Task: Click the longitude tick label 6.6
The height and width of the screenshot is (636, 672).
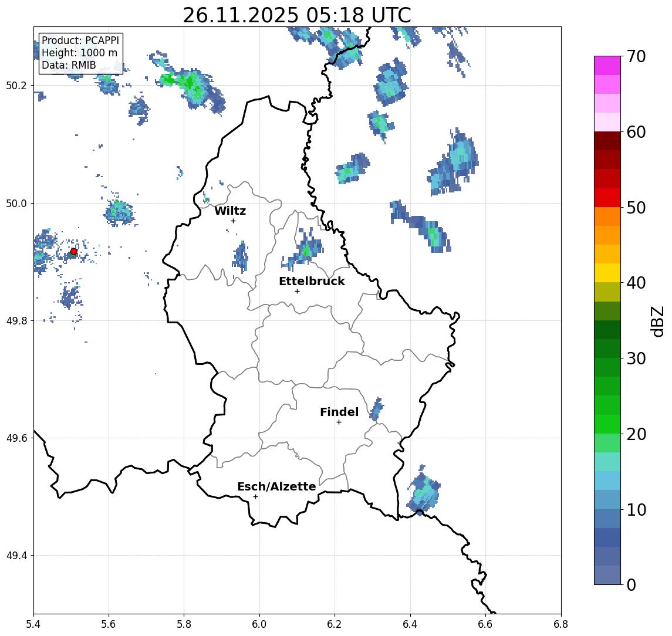Action: coord(485,624)
